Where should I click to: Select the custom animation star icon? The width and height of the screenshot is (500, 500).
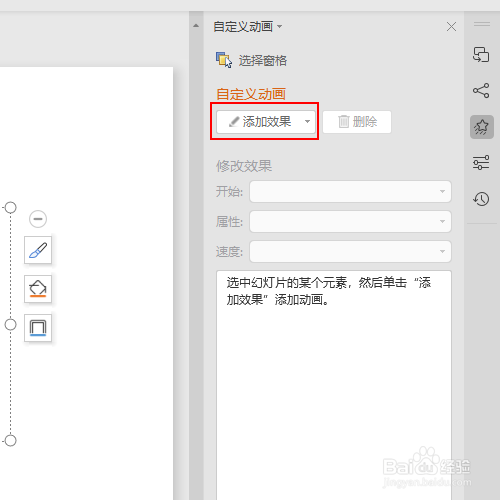tap(482, 127)
